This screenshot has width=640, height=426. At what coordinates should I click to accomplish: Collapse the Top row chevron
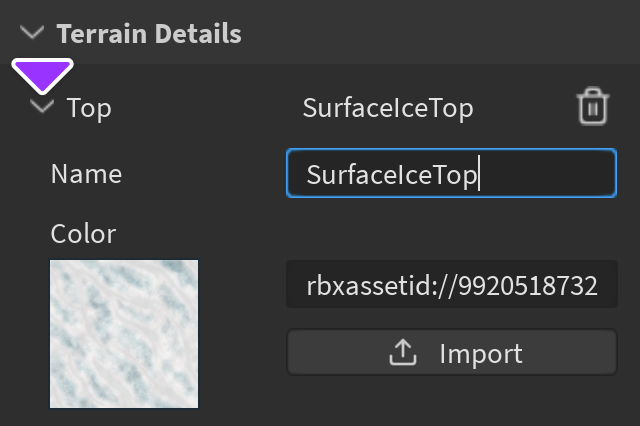click(x=42, y=107)
